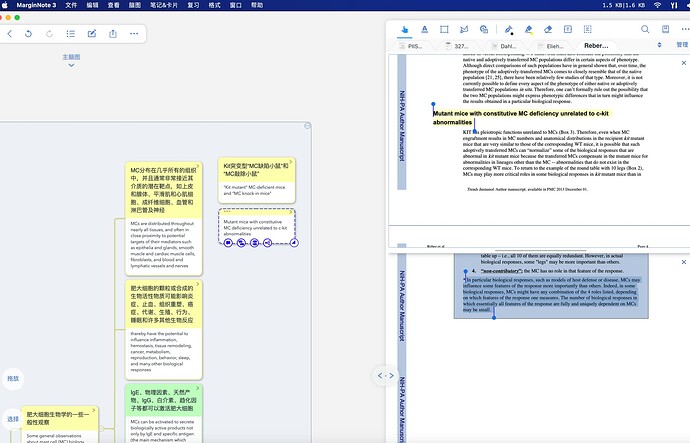Click the corner resize handle icon of selected card
Viewport: 690px width, 443px height.
tap(294, 243)
